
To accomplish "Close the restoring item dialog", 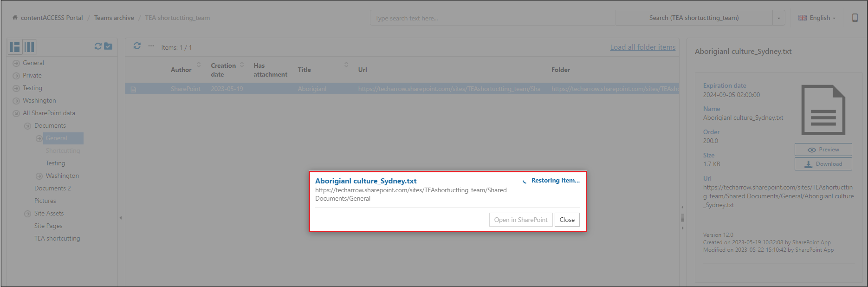I will tap(567, 220).
